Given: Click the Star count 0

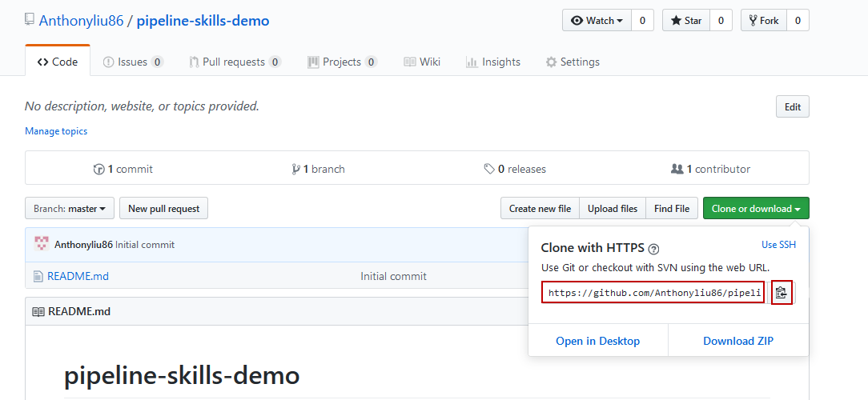Looking at the screenshot, I should click(721, 21).
